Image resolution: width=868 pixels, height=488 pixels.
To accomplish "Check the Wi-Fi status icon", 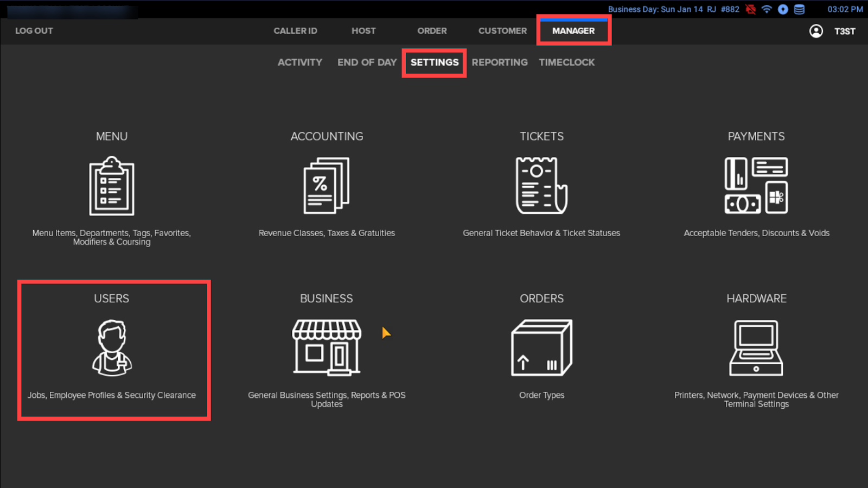I will tap(767, 9).
